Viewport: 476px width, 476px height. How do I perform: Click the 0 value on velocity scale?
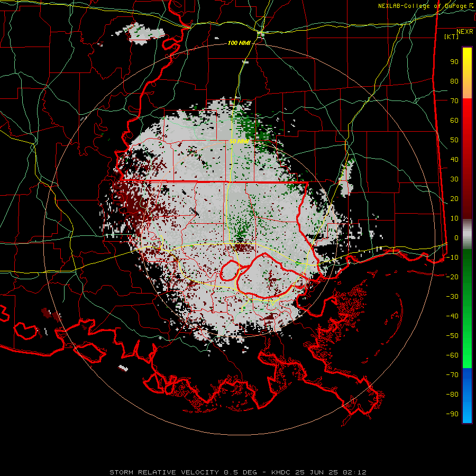coord(456,237)
